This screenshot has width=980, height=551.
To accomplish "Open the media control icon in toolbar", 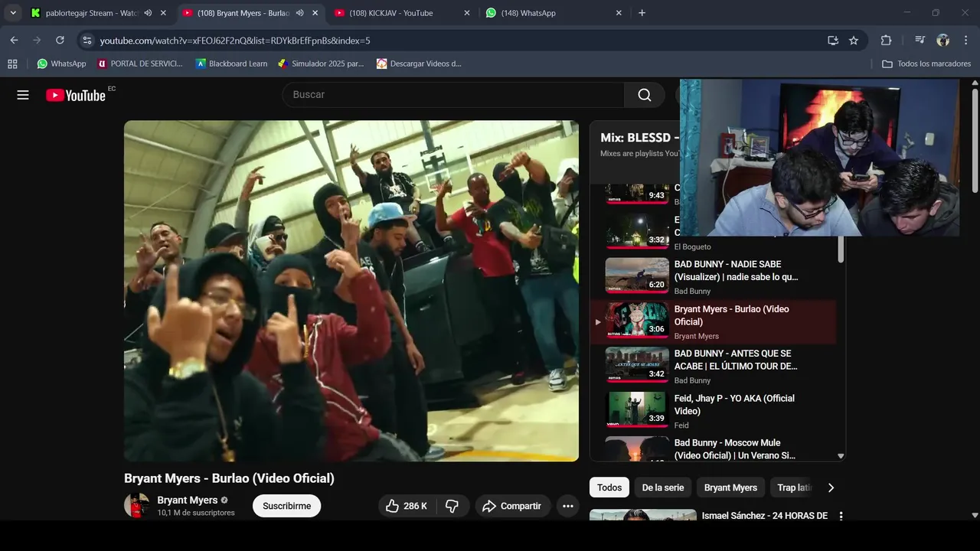I will tap(920, 40).
